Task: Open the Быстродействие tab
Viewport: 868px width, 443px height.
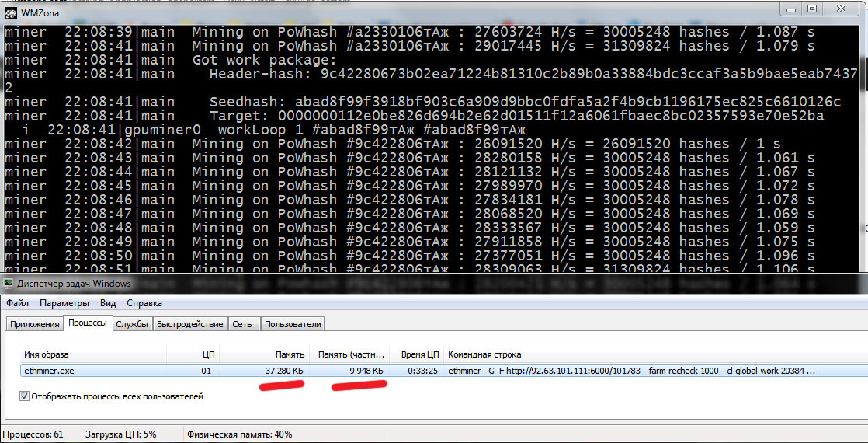Action: point(189,324)
